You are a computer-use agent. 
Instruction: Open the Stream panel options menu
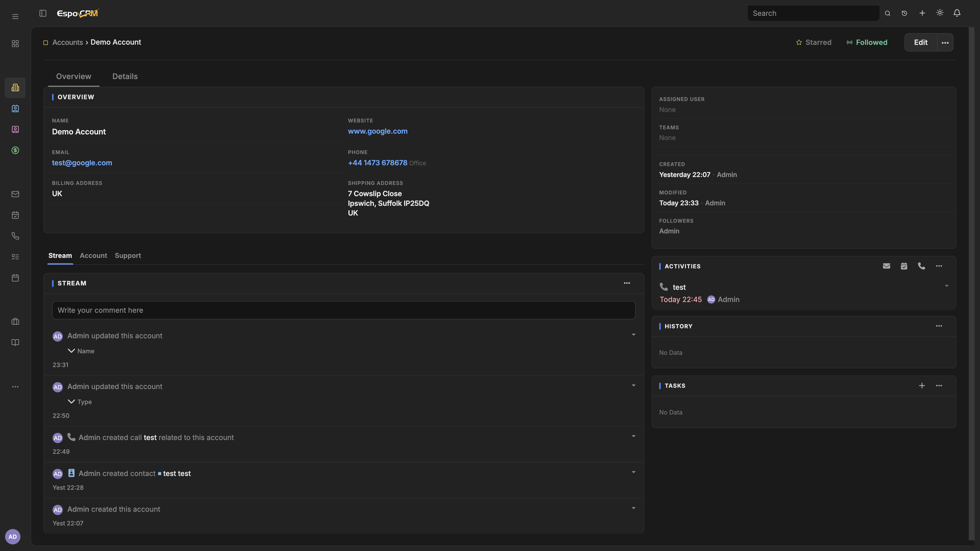(627, 283)
